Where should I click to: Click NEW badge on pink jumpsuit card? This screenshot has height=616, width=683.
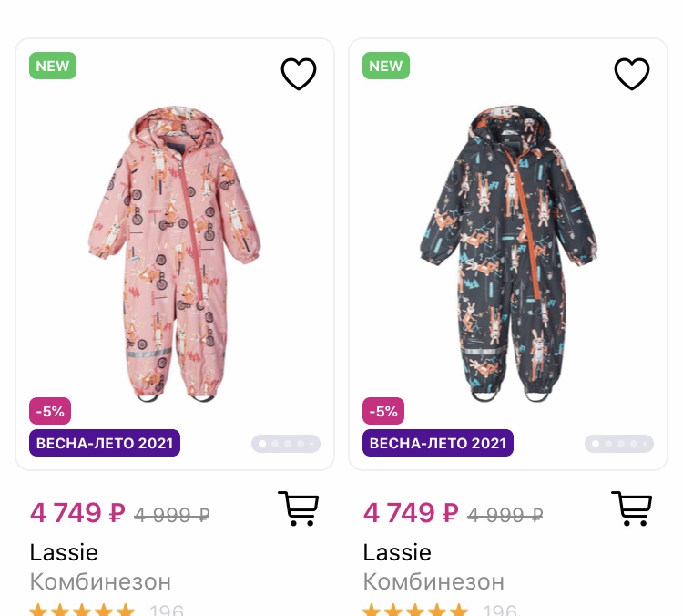(53, 66)
